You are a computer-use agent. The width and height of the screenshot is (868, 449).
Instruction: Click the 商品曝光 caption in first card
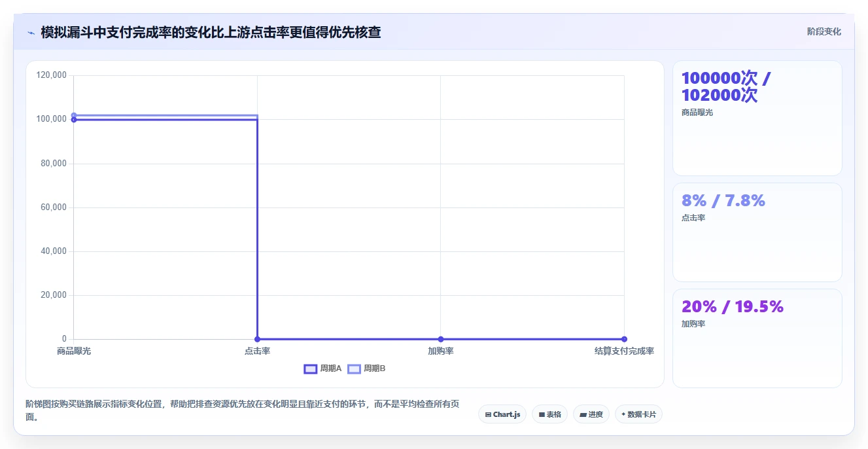[x=697, y=113]
